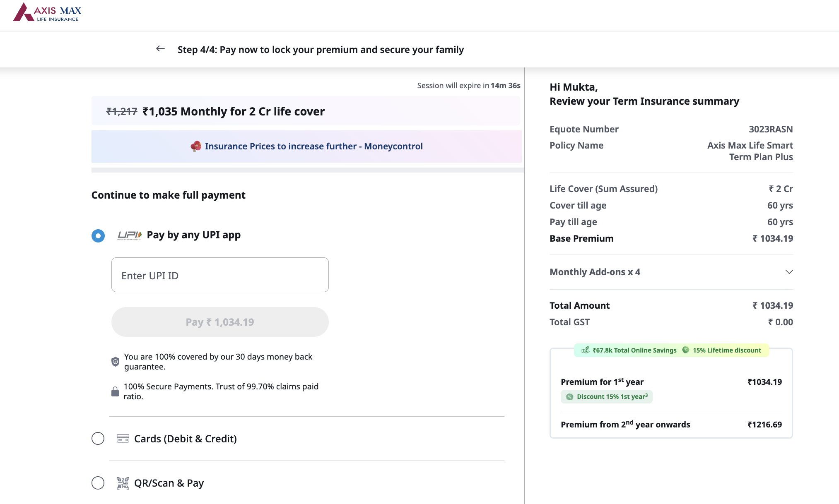
Task: Click the credit card icon beside Cards
Action: click(123, 439)
